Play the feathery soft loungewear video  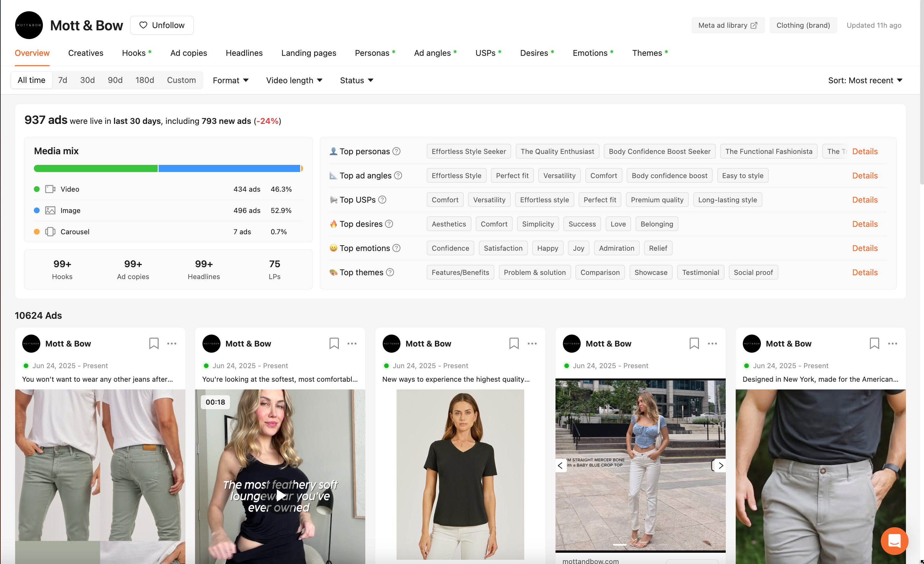coord(280,495)
